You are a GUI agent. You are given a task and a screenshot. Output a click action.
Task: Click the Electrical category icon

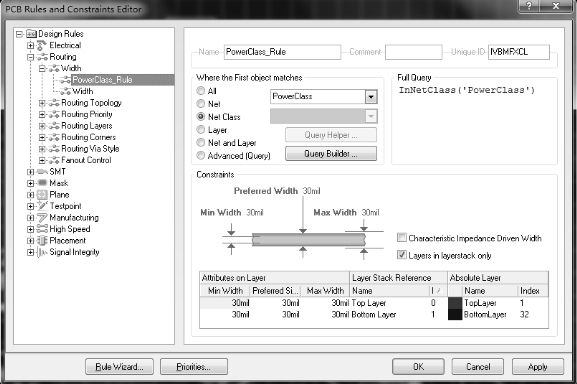[42, 46]
